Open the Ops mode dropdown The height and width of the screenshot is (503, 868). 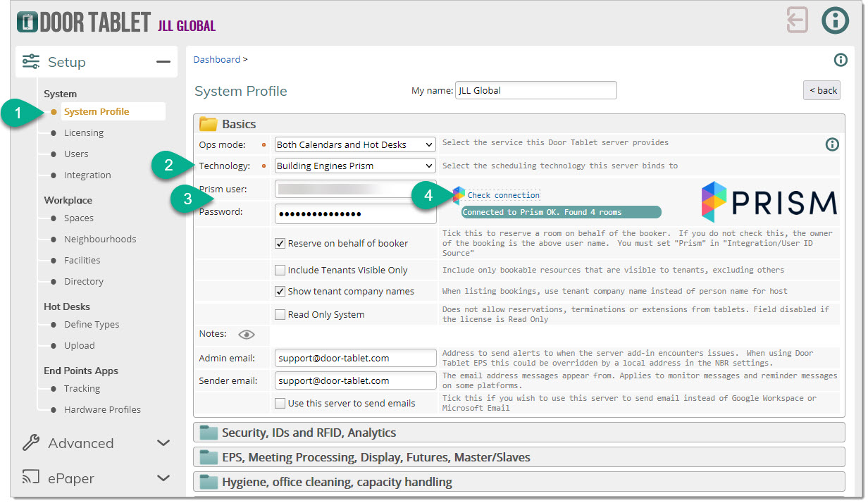(x=355, y=144)
